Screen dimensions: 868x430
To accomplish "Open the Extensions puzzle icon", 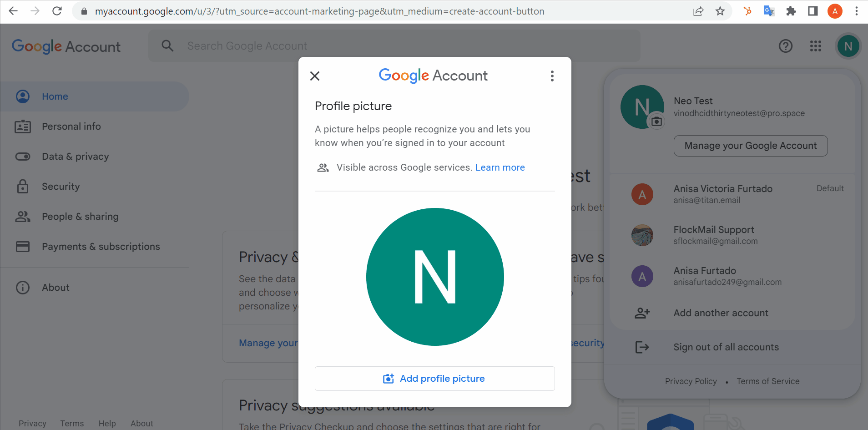I will (791, 11).
